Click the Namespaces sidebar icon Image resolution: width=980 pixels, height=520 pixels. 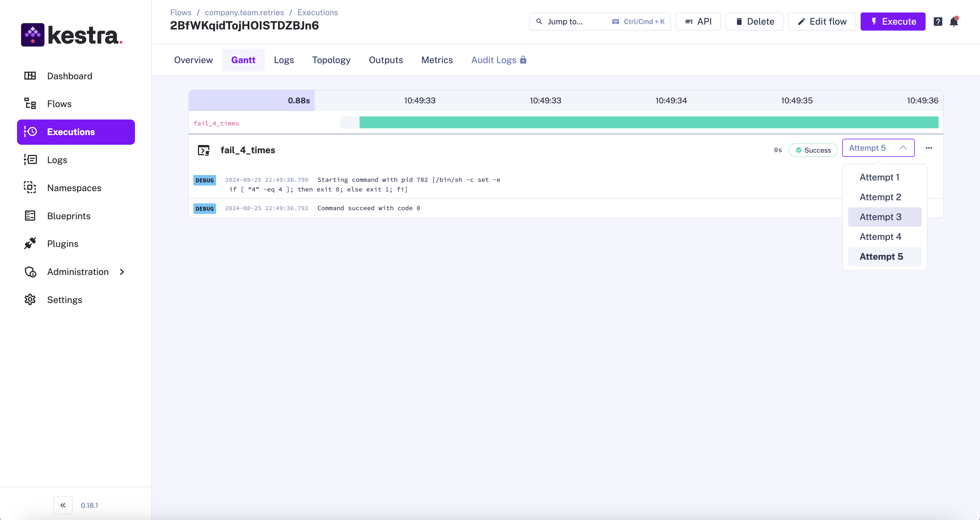pyautogui.click(x=30, y=188)
